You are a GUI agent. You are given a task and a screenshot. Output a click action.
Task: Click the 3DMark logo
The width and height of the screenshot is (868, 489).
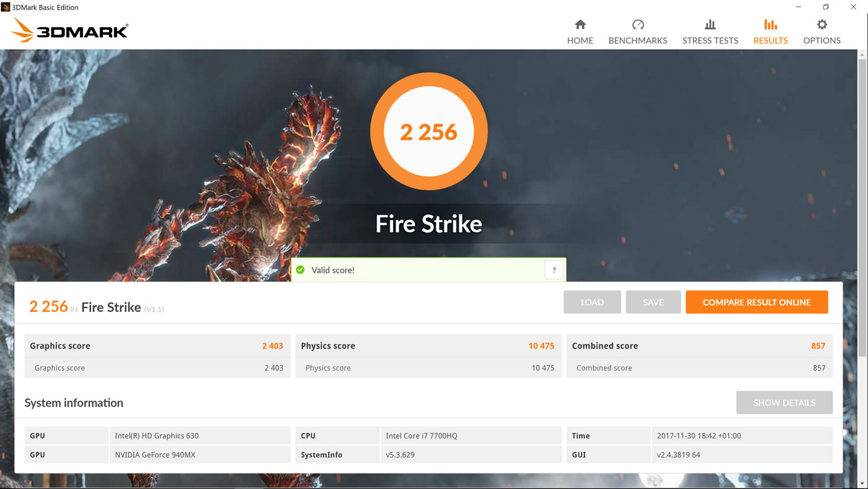coord(69,30)
